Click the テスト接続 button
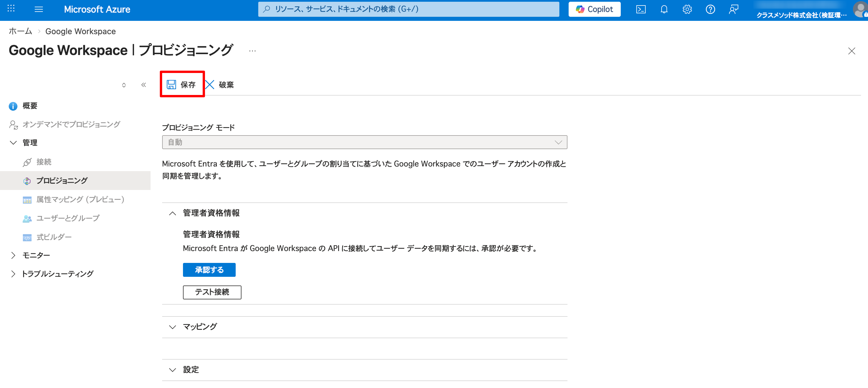The width and height of the screenshot is (868, 388). coord(212,292)
